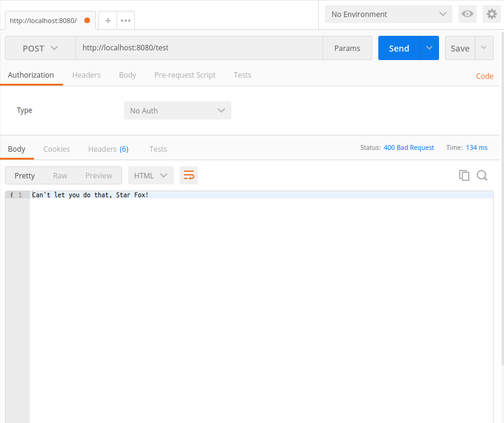The image size is (504, 423).
Task: Open the No Auth type dropdown
Action: (x=177, y=110)
